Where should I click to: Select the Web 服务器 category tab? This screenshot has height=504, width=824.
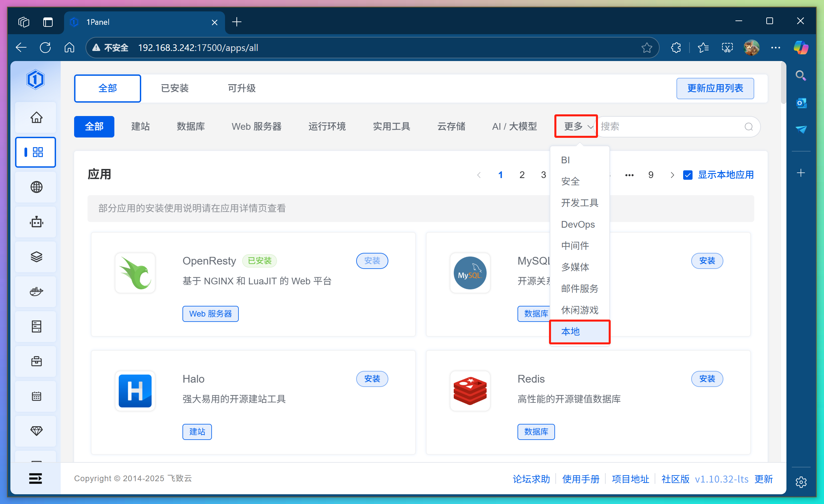point(256,126)
